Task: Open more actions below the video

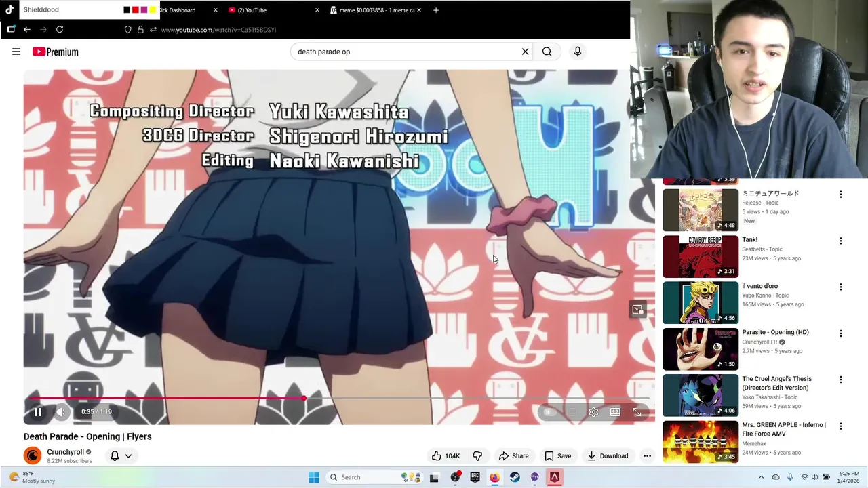Action: (x=647, y=455)
